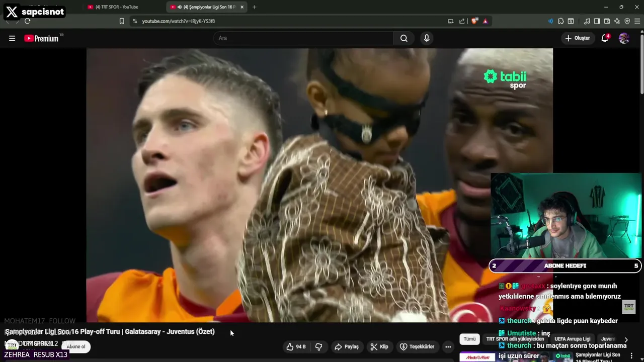Open a new browser tab
644x362 pixels.
[254, 7]
